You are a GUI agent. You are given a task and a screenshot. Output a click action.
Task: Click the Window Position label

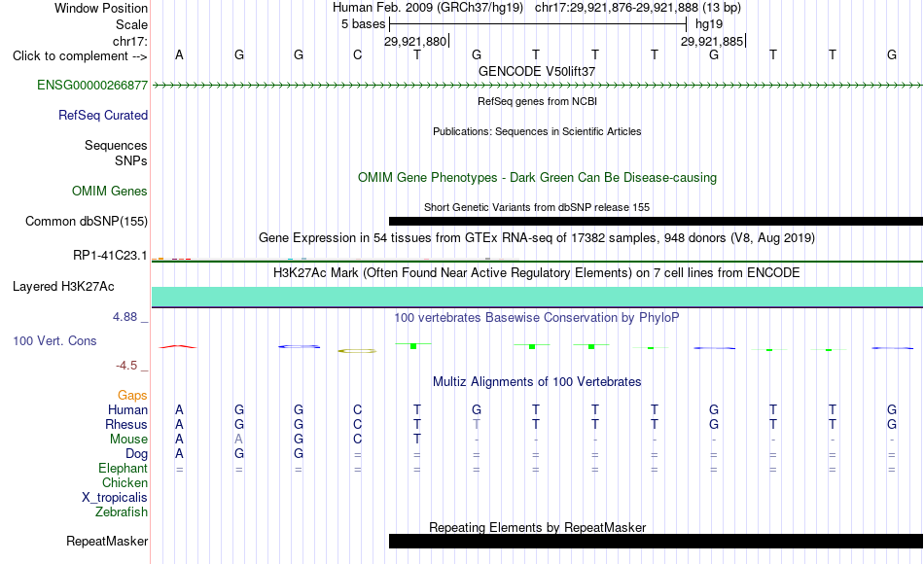click(101, 8)
